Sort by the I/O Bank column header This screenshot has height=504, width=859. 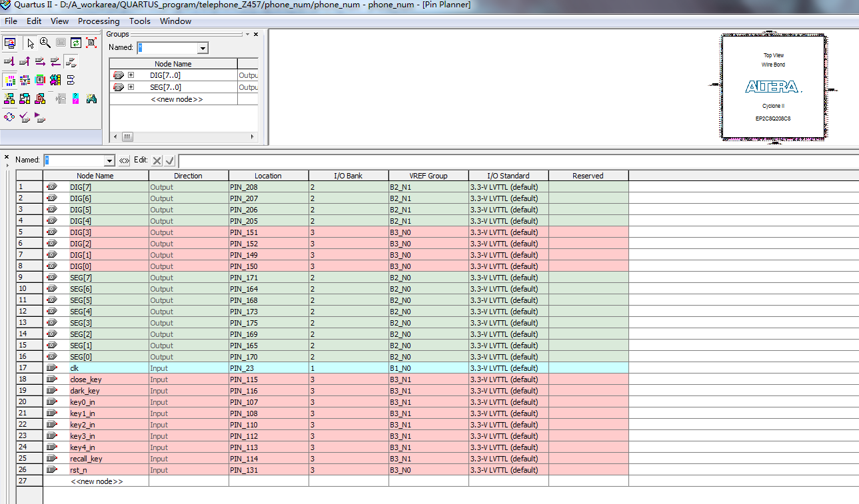pos(349,176)
